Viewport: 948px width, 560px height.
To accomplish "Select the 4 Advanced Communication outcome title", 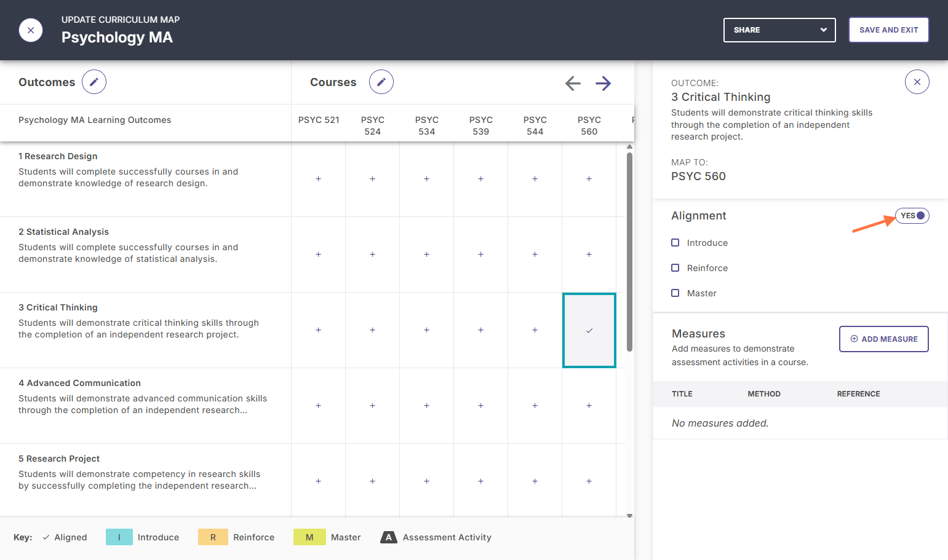I will 79,383.
